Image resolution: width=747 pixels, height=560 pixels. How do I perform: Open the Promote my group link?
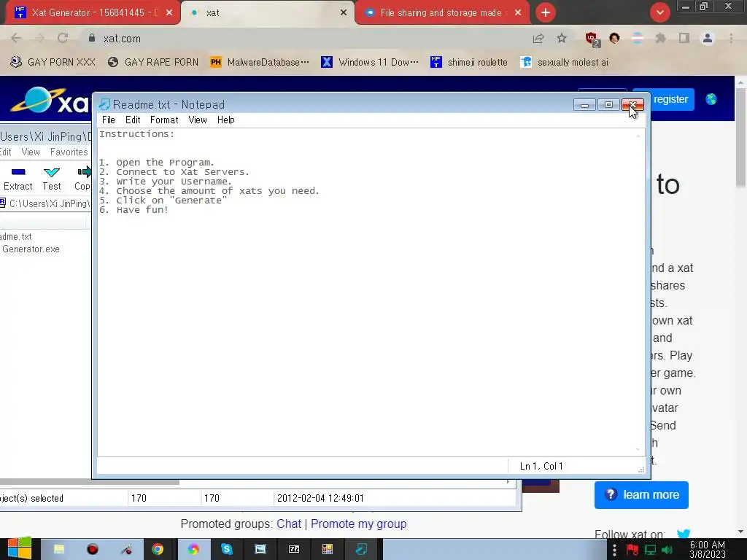(x=359, y=524)
